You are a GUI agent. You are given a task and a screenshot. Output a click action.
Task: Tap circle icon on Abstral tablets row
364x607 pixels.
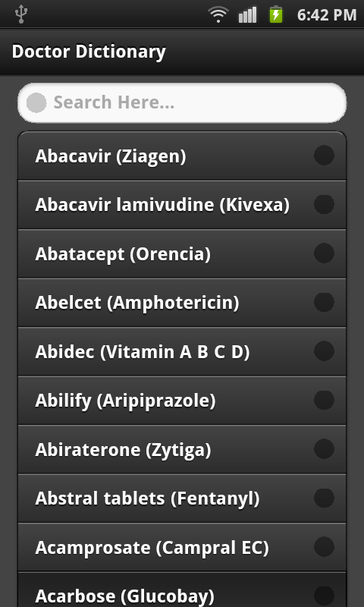click(x=324, y=498)
